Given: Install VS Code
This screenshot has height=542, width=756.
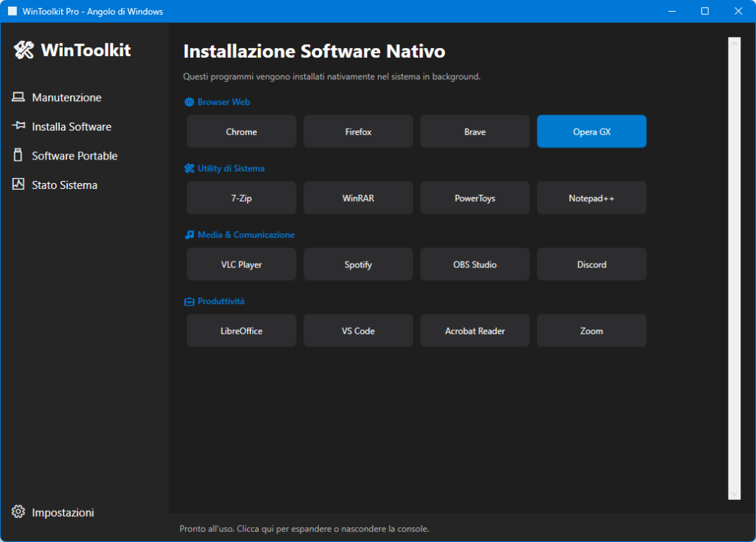Looking at the screenshot, I should (358, 330).
